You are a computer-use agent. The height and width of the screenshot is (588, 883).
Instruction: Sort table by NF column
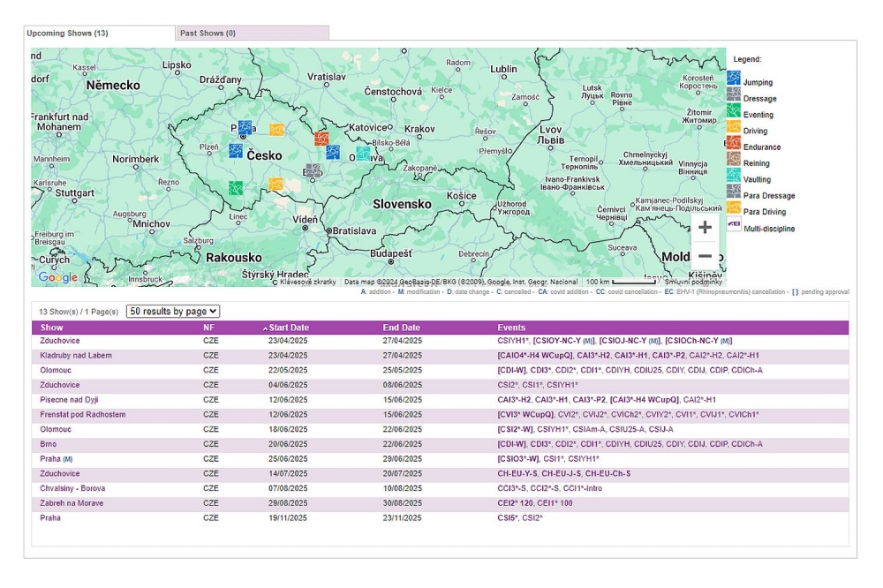pos(208,328)
